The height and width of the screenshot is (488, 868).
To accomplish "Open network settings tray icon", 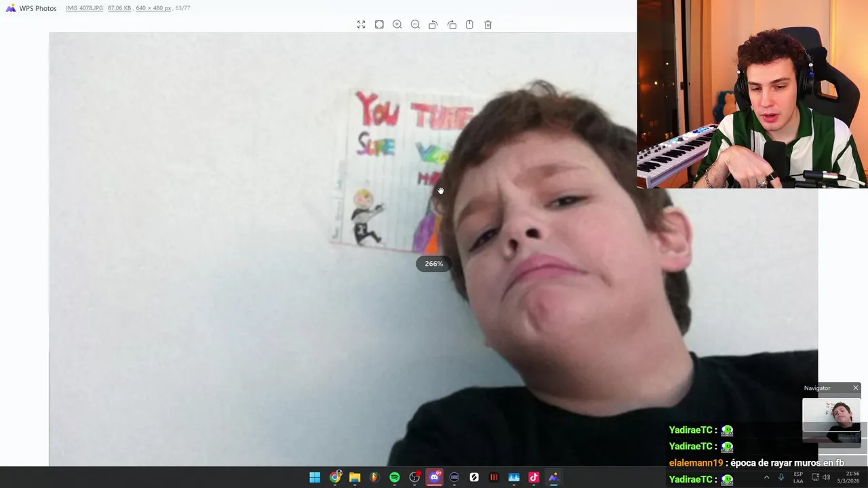I will click(816, 477).
